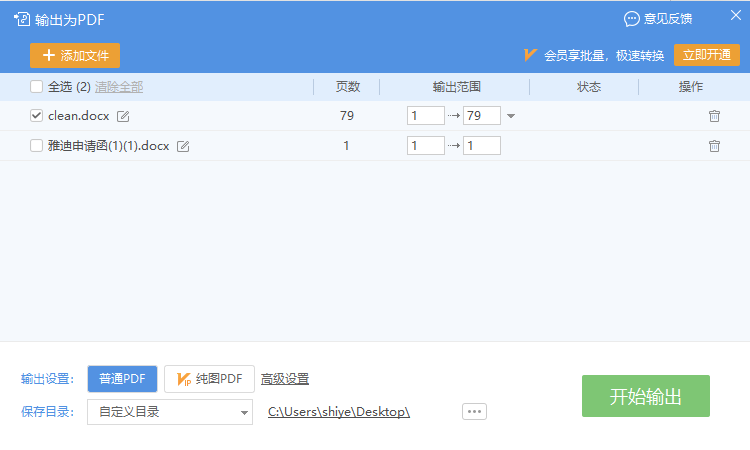Close the 输出为PDF dialog window
Image resolution: width=750 pixels, height=450 pixels.
point(735,17)
